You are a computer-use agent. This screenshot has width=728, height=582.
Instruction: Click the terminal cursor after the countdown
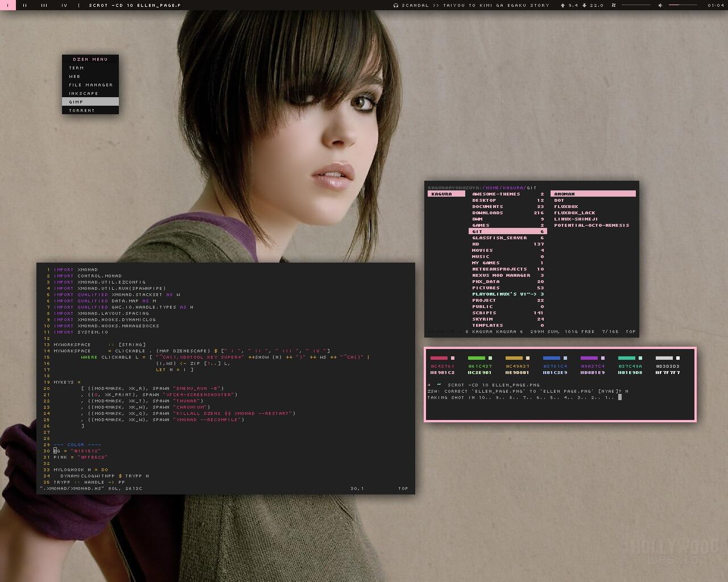click(620, 397)
